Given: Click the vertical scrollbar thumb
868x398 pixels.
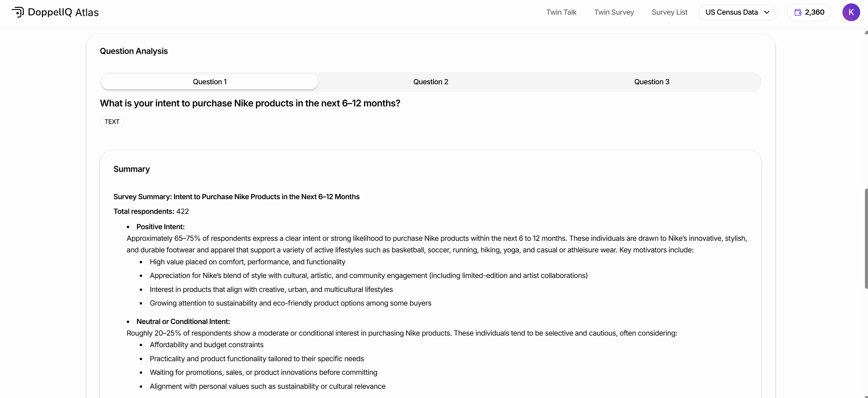Looking at the screenshot, I should [x=866, y=239].
